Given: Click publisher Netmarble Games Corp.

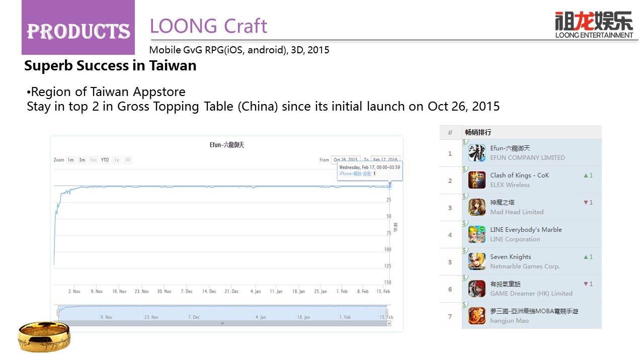Looking at the screenshot, I should [525, 266].
